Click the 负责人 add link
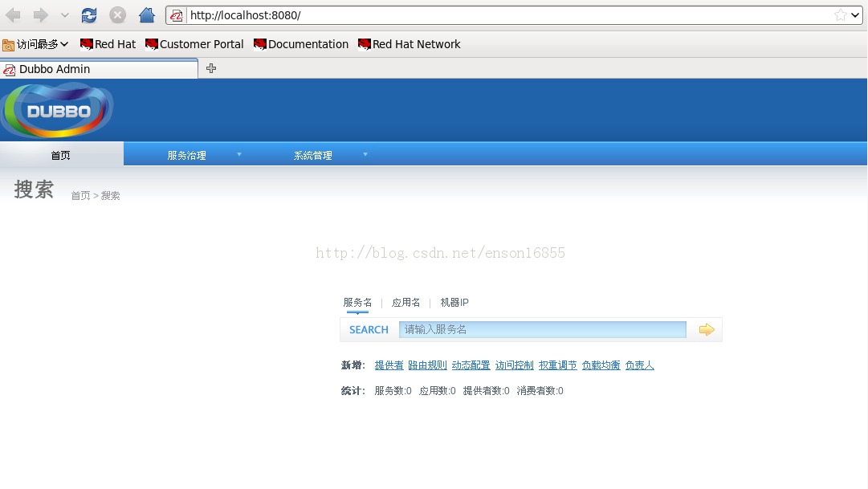 [x=639, y=365]
